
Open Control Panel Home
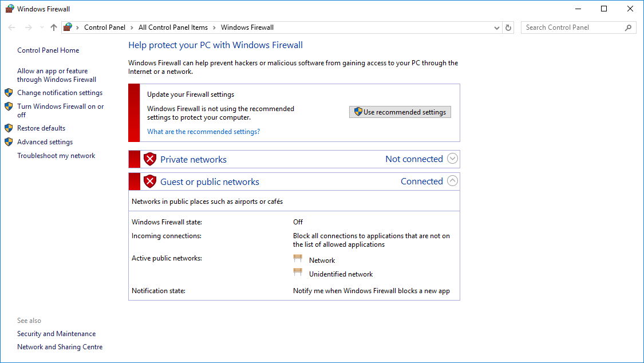click(48, 50)
